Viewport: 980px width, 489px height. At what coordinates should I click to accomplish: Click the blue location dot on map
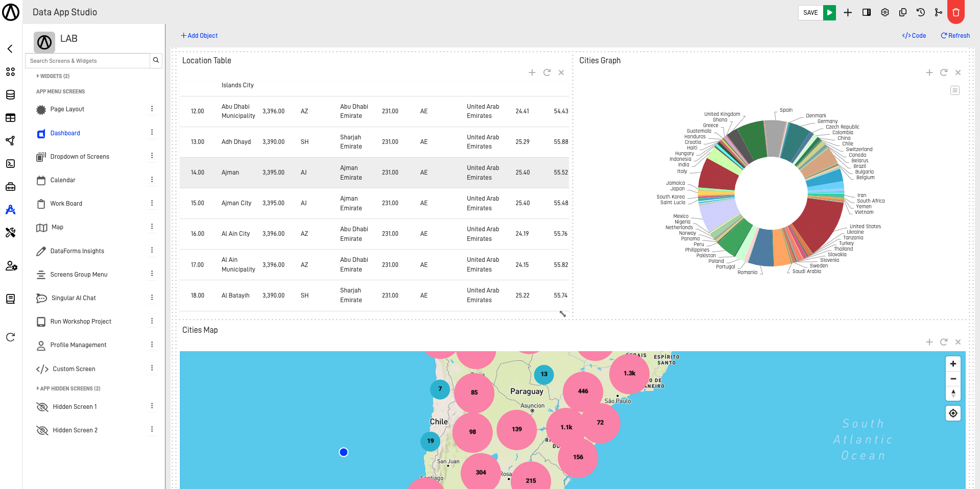click(x=344, y=452)
